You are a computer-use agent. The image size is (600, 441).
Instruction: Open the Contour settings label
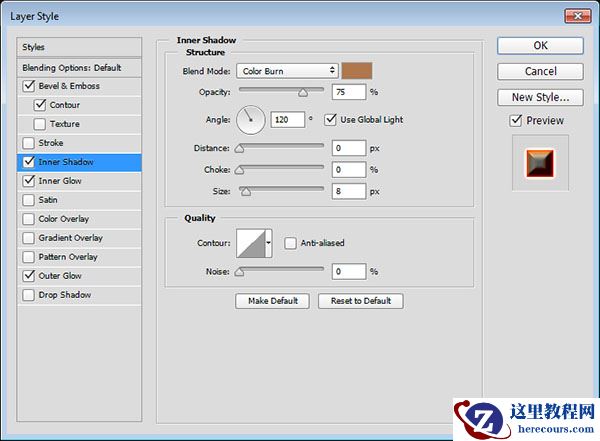tap(65, 105)
